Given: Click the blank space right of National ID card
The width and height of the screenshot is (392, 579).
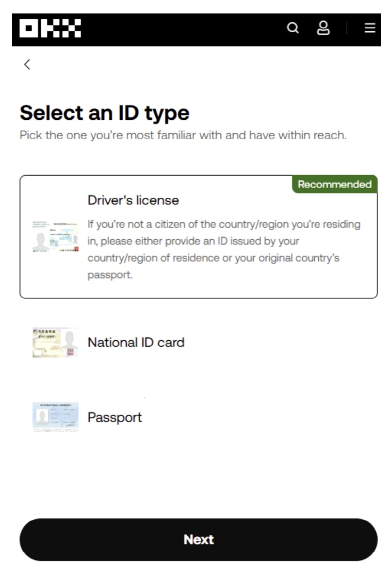Looking at the screenshot, I should [x=279, y=342].
